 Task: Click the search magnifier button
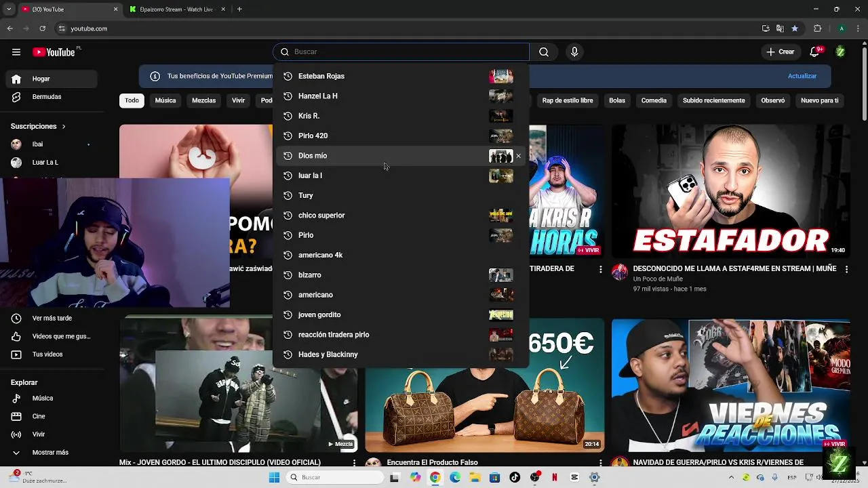click(544, 52)
